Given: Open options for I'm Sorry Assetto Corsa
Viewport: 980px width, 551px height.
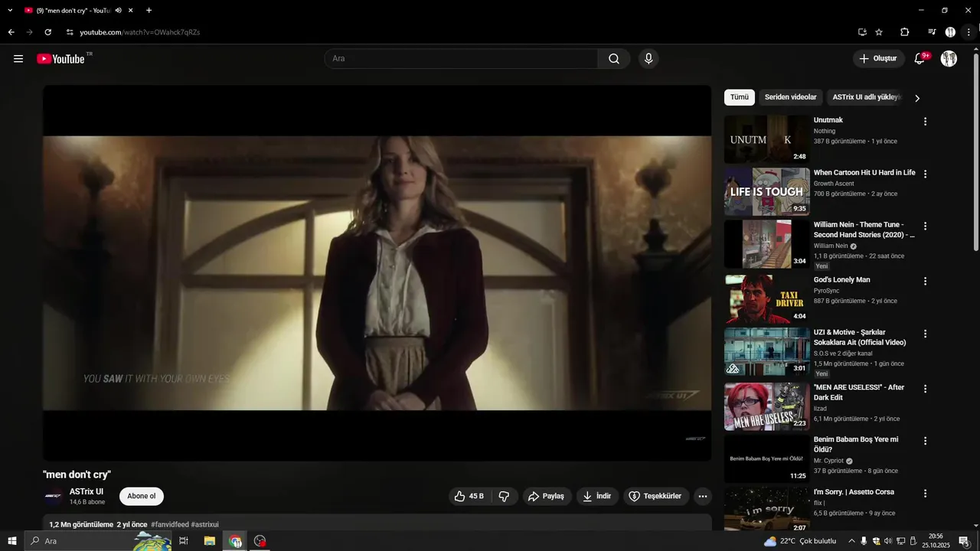Looking at the screenshot, I should pos(925,494).
